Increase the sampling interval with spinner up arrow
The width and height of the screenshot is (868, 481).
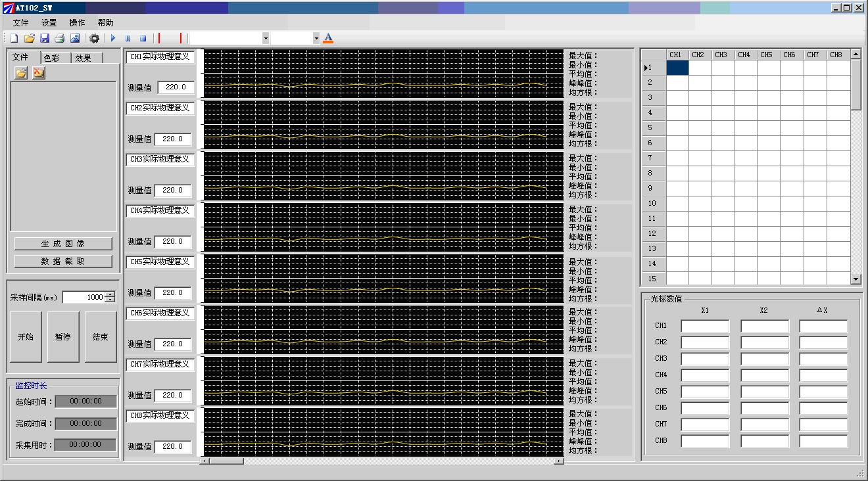110,294
